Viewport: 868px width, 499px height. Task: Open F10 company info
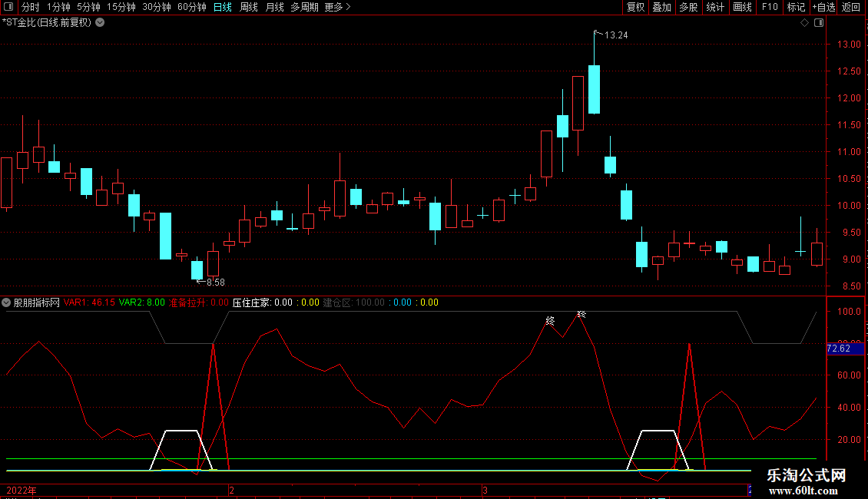click(770, 7)
